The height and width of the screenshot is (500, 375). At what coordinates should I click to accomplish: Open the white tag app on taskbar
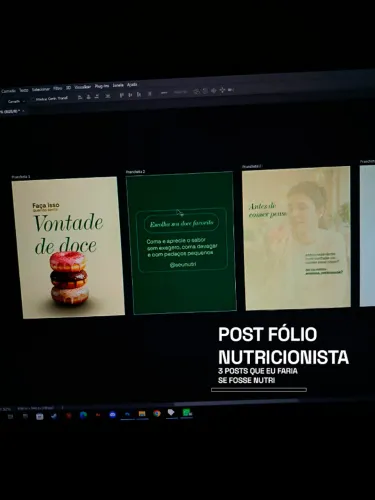pos(171,413)
